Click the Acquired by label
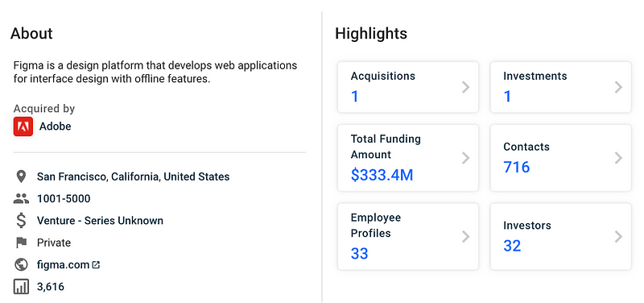This screenshot has width=644, height=303. [44, 109]
